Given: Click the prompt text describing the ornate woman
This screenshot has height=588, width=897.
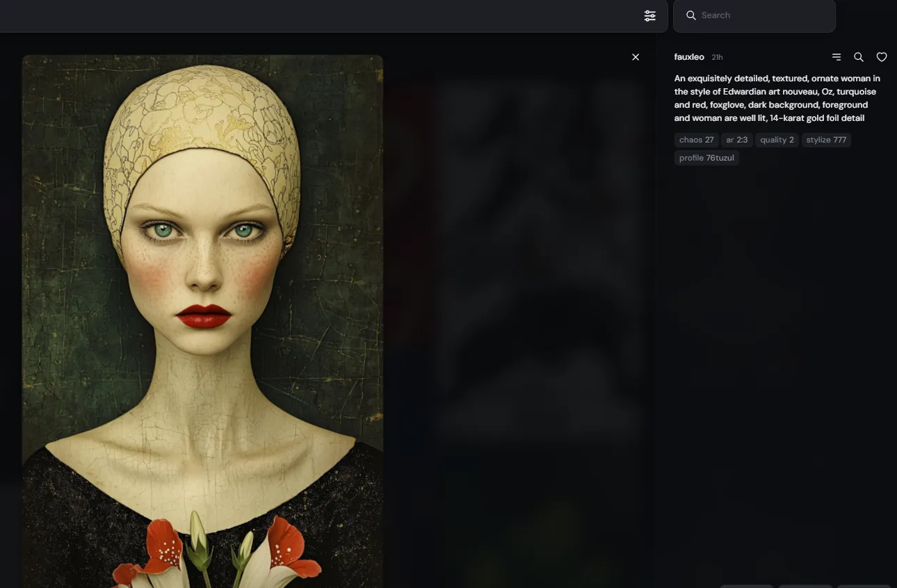Looking at the screenshot, I should pyautogui.click(x=777, y=98).
